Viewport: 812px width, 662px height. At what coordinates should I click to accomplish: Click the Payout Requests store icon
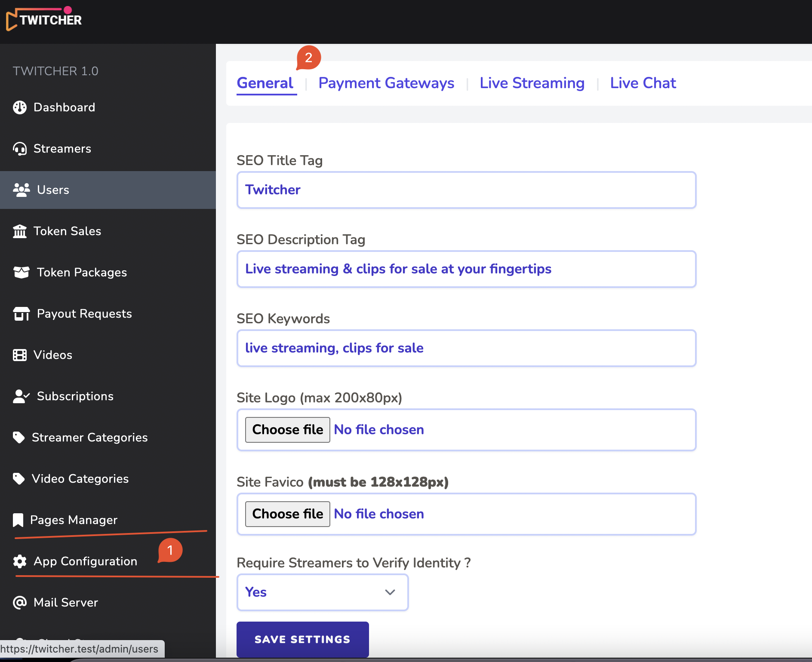tap(21, 314)
